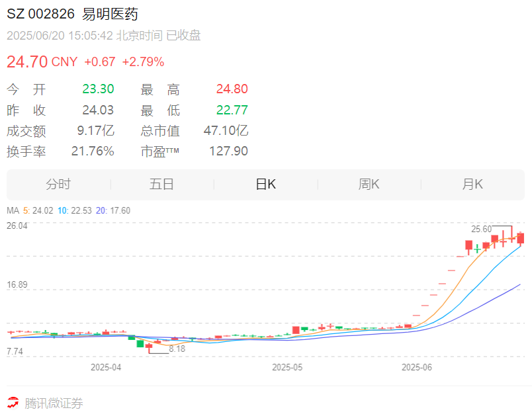
Task: Switch to the 分时 chart tab
Action: 58,185
